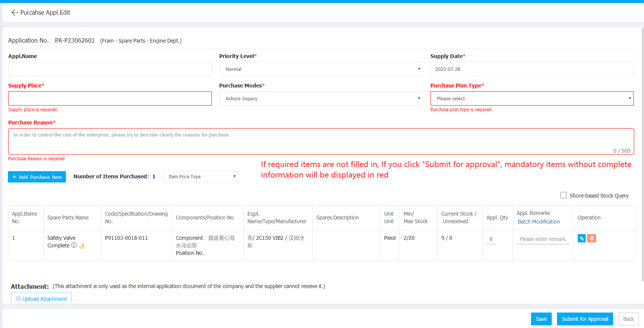The height and width of the screenshot is (328, 644).
Task: Click the Fram - Spare Parts - Engine Dept. text
Action: tap(141, 41)
